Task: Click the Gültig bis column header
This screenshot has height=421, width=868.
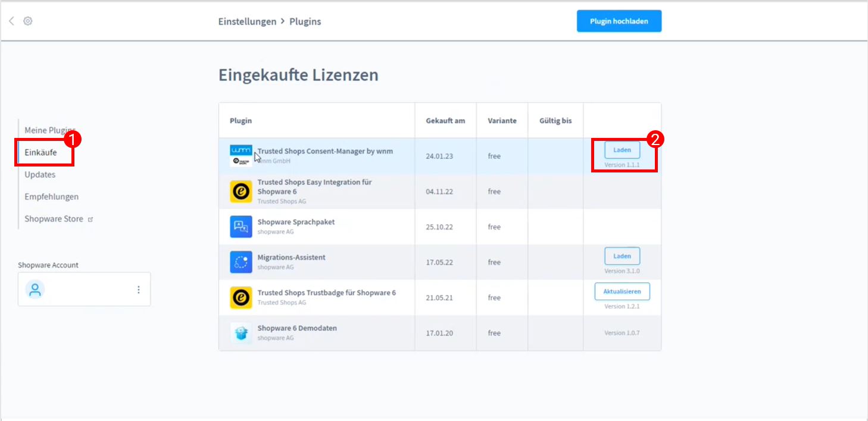Action: pos(555,121)
